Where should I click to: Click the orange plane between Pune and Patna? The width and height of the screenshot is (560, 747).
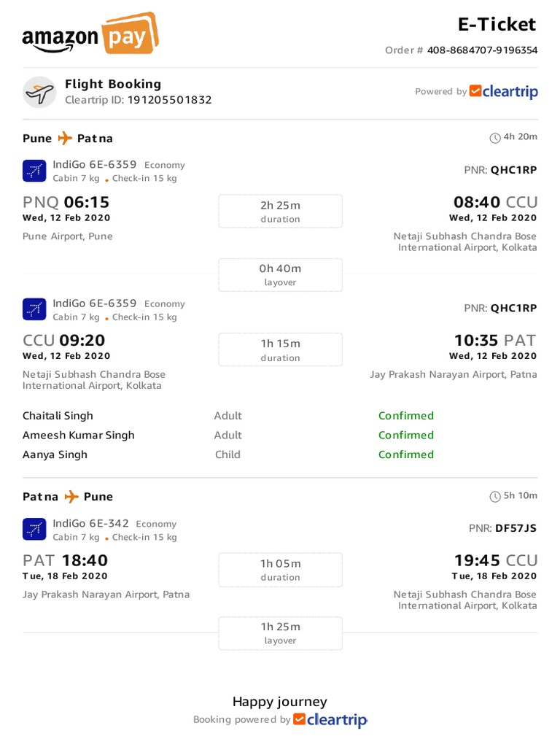(x=65, y=138)
